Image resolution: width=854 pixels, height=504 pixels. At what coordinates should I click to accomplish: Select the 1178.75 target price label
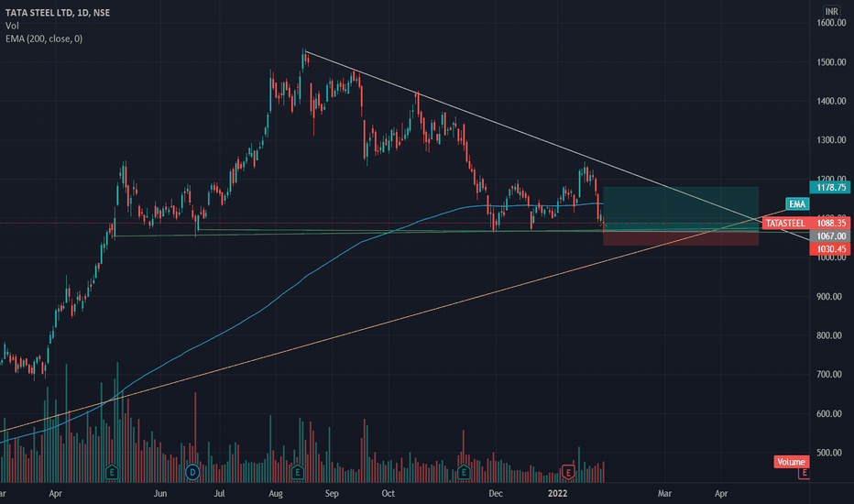pos(830,187)
